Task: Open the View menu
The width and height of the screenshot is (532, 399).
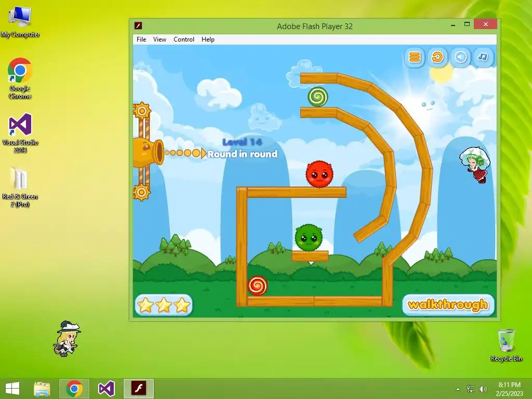Action: 159,39
